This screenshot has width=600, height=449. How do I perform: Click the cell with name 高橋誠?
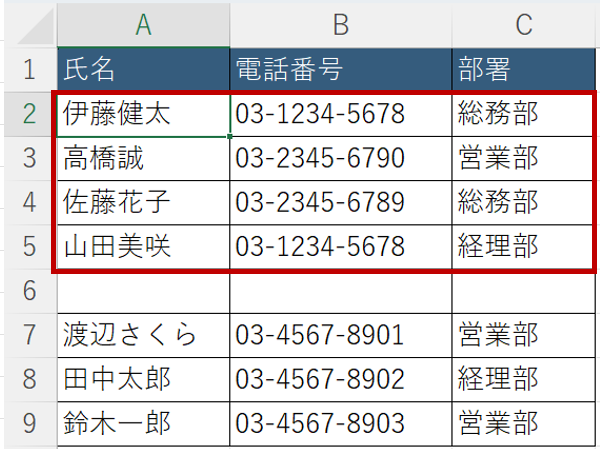(143, 158)
